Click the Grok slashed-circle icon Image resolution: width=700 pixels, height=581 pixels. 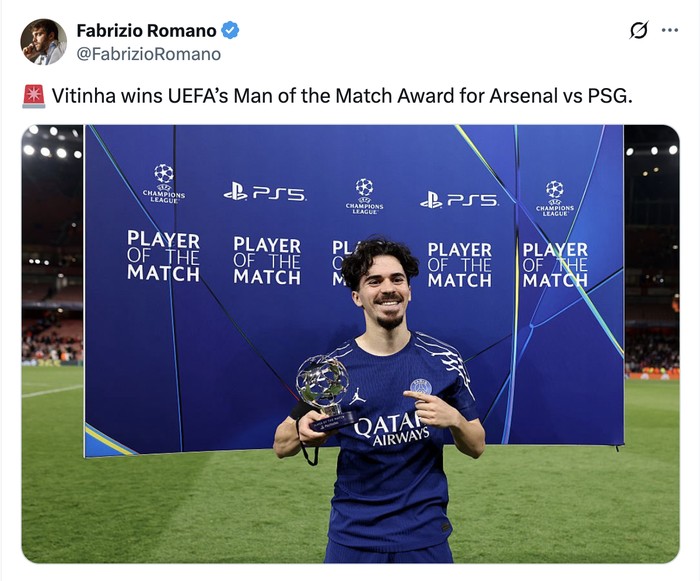[638, 30]
